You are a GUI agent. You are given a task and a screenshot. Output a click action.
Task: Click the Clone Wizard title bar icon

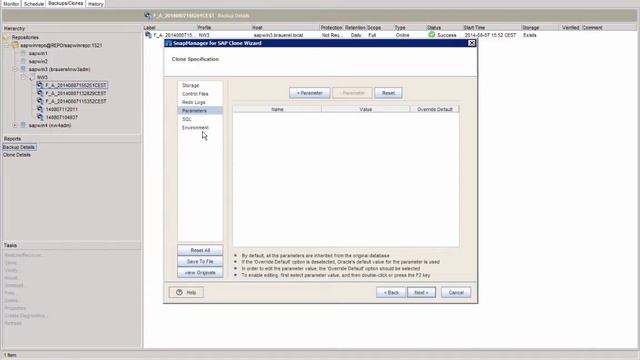coord(169,43)
